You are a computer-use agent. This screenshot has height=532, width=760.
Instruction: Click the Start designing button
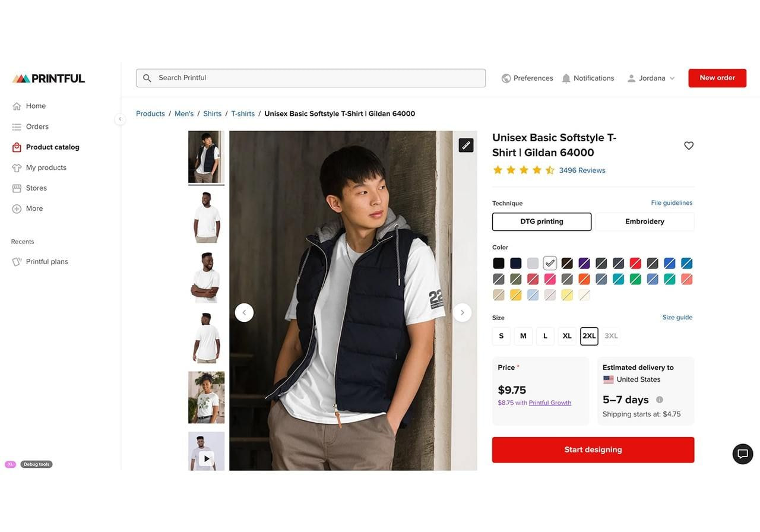593,449
